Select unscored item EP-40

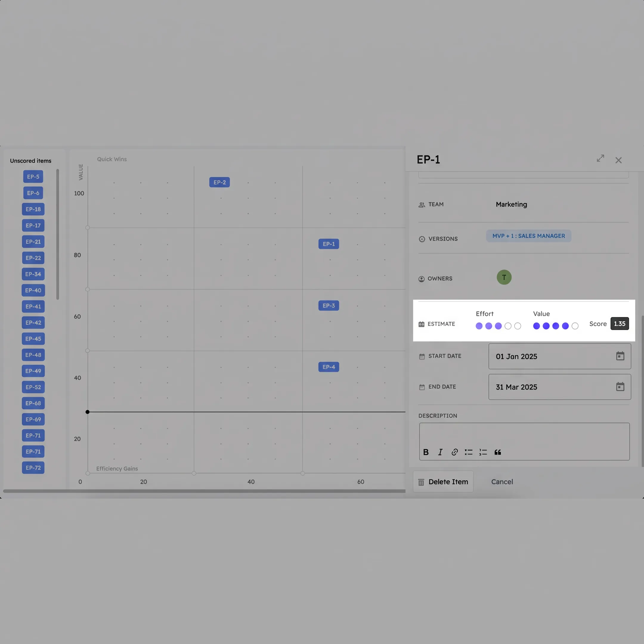coord(33,290)
